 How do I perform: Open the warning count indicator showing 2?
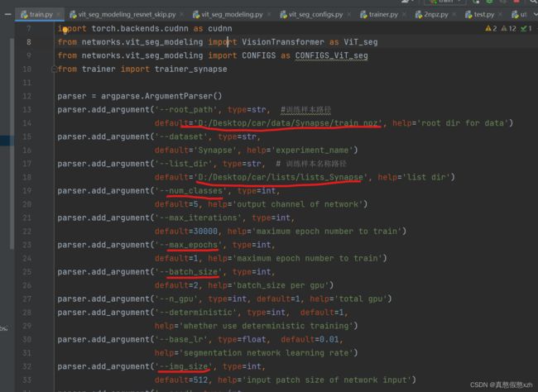tap(491, 28)
